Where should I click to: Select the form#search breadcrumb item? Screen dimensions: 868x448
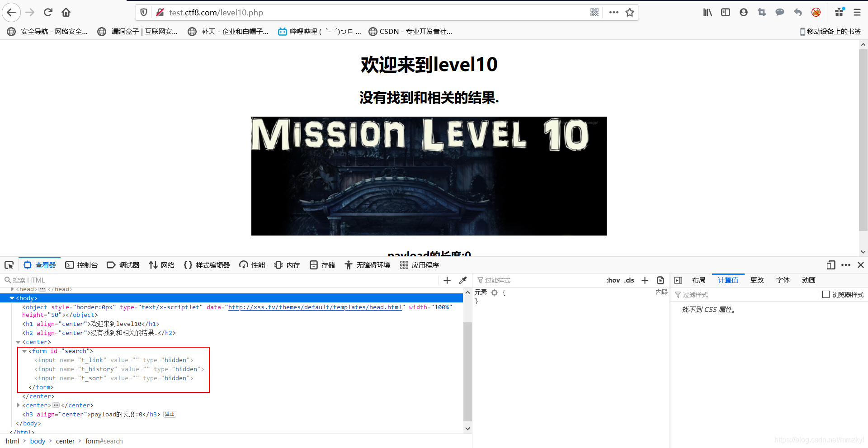coord(104,441)
